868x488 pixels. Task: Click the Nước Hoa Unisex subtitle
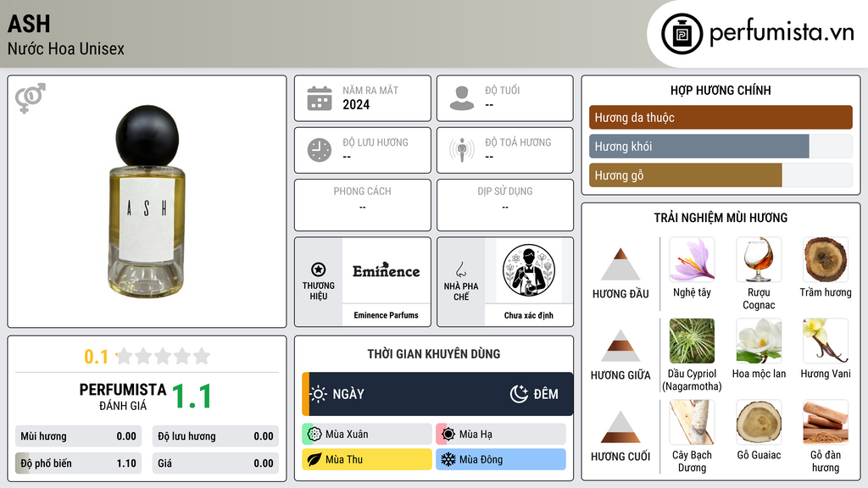pyautogui.click(x=66, y=48)
